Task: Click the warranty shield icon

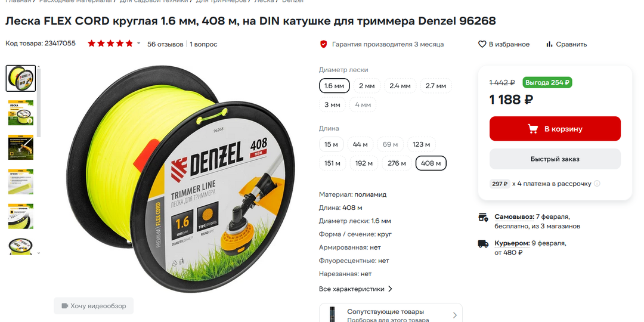Action: (324, 44)
